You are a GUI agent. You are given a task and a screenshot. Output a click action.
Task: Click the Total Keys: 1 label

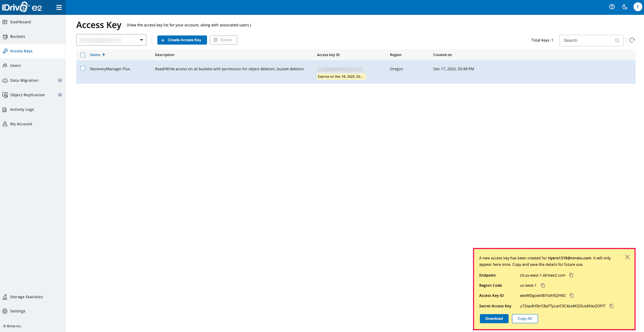pyautogui.click(x=542, y=40)
